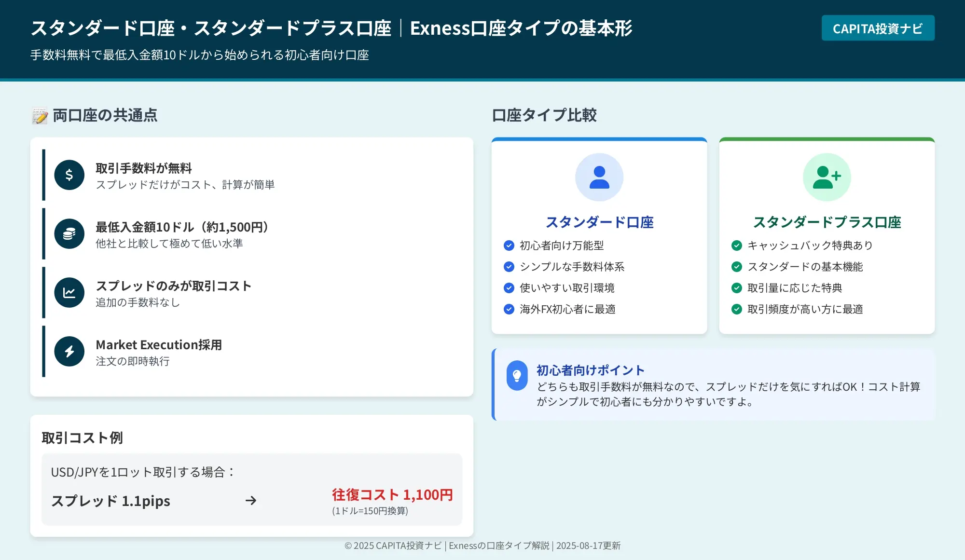
Task: Click the 初心者向けポイント heading
Action: 591,370
